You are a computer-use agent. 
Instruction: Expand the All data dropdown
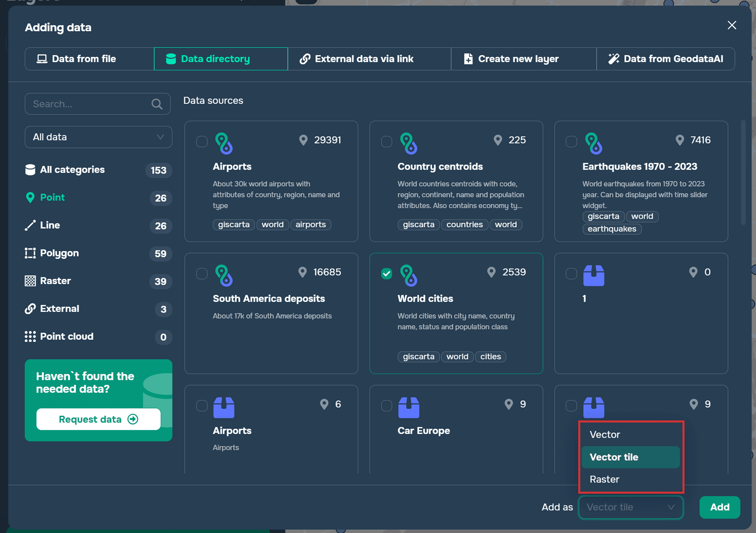click(x=98, y=137)
